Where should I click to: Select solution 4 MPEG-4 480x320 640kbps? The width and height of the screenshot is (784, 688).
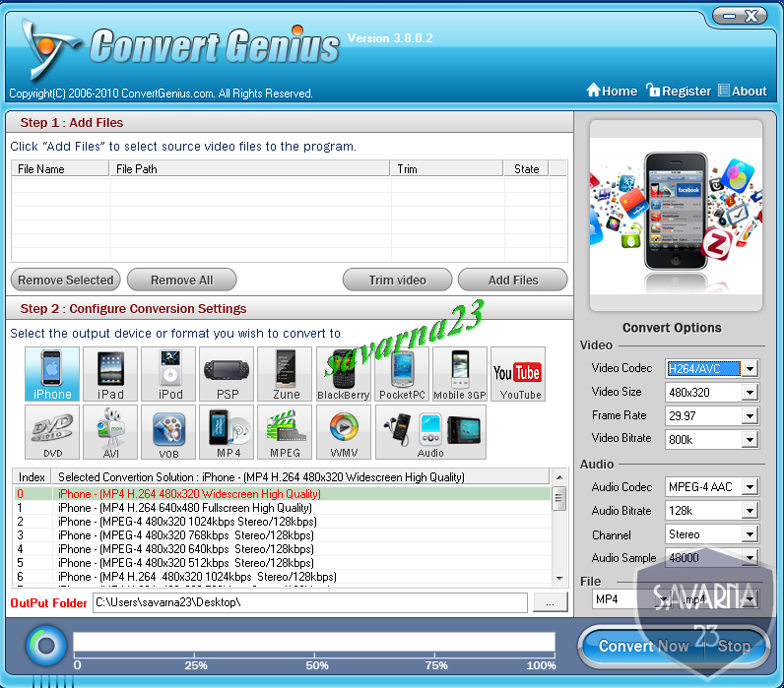point(282,549)
